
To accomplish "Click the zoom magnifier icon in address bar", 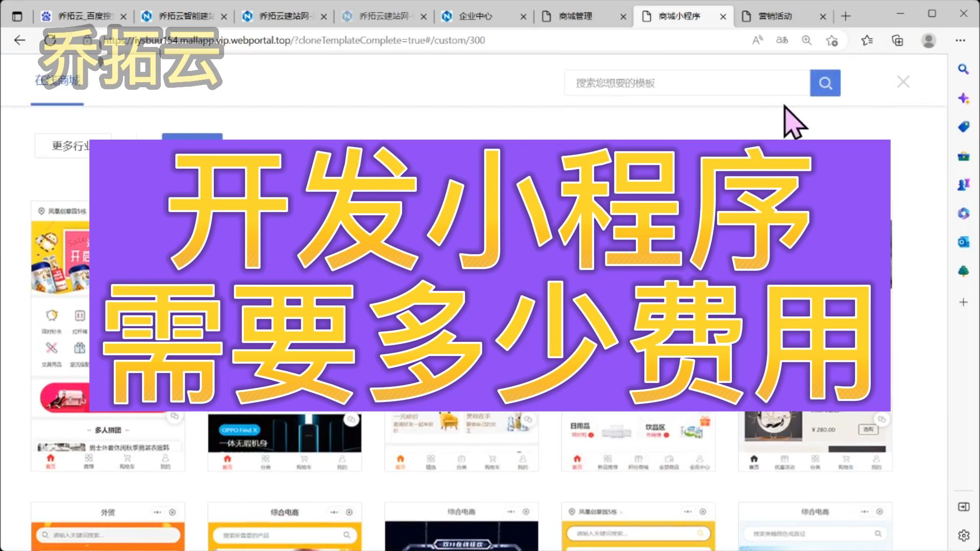I will click(x=806, y=40).
